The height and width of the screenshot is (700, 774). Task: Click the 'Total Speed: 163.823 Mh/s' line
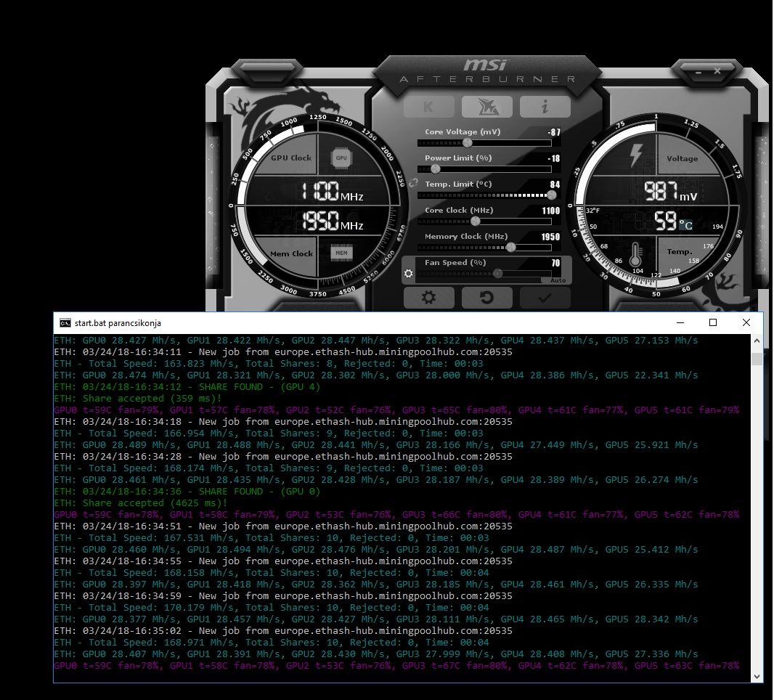point(269,364)
